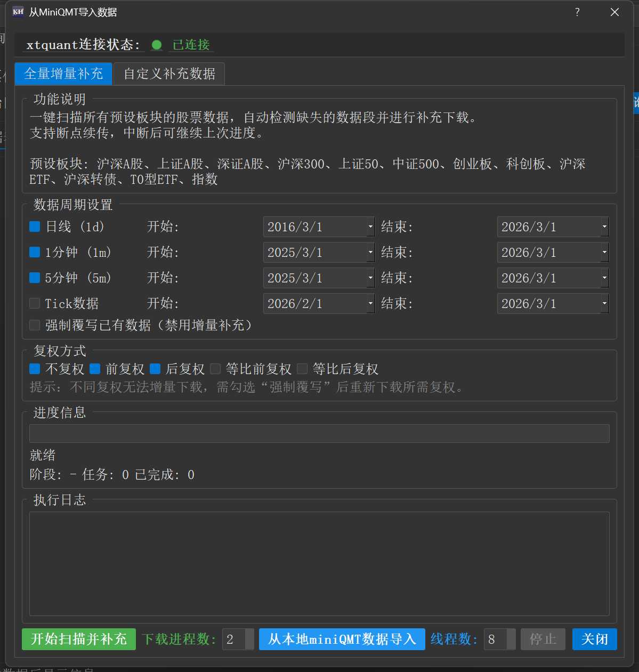Open the Tick数据 start date dropdown
Viewport: 639px width, 672px height.
pyautogui.click(x=370, y=304)
